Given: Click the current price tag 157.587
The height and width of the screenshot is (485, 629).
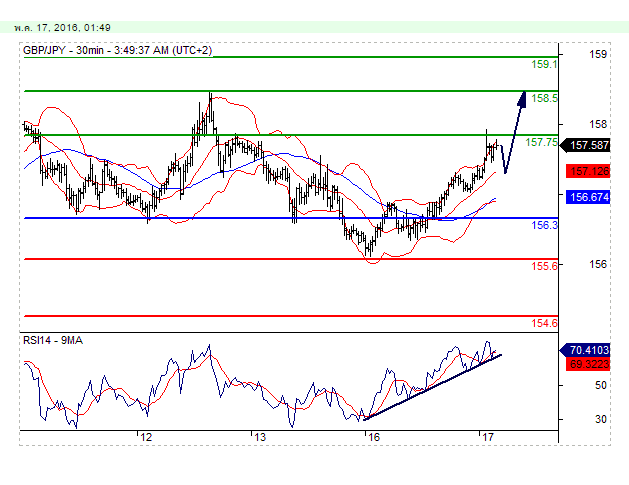Looking at the screenshot, I should coord(585,145).
